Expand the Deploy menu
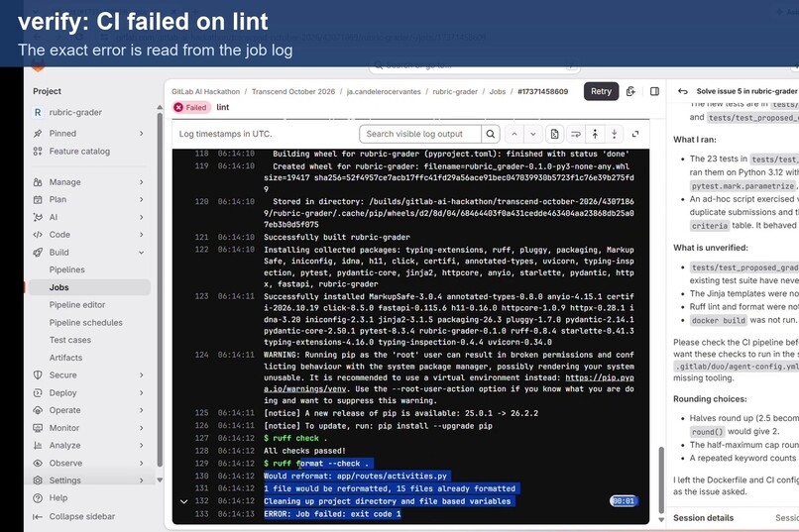The height and width of the screenshot is (532, 799). coord(89,393)
